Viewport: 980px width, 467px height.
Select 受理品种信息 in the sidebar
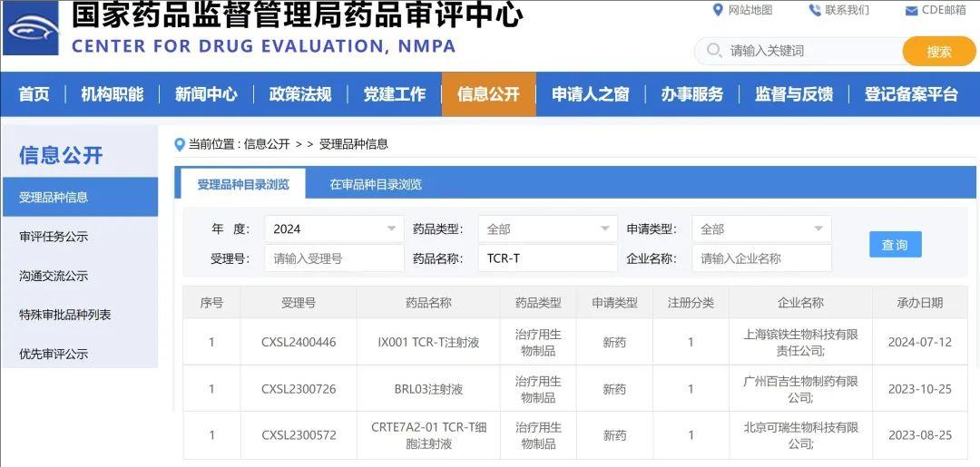tap(80, 198)
